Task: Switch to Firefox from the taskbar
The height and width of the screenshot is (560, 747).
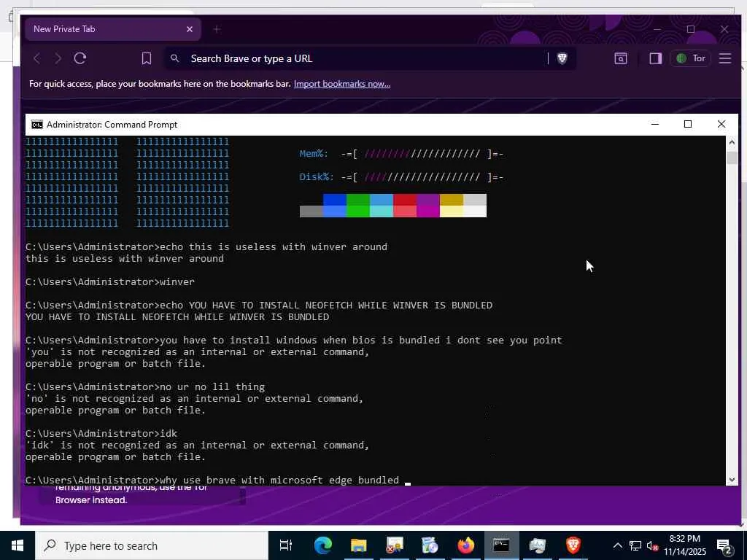Action: tap(465, 545)
